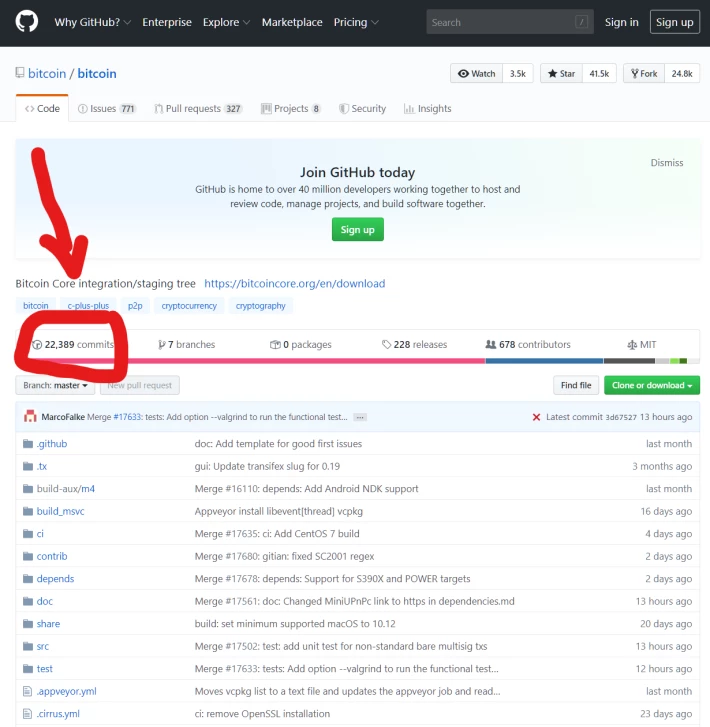Click the ellipsis expand commit message button
The width and height of the screenshot is (710, 727).
pyautogui.click(x=360, y=417)
